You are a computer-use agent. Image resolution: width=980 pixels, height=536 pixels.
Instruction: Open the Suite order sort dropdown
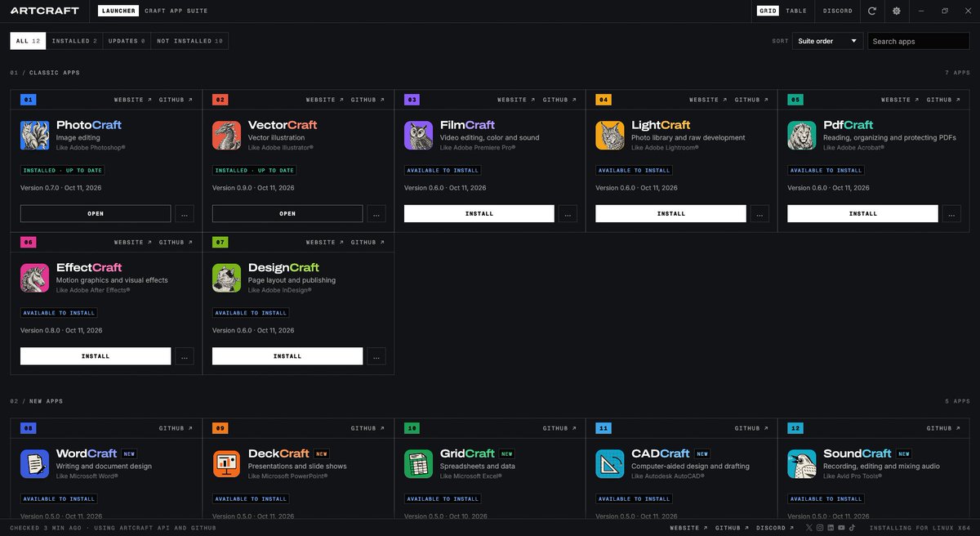827,41
